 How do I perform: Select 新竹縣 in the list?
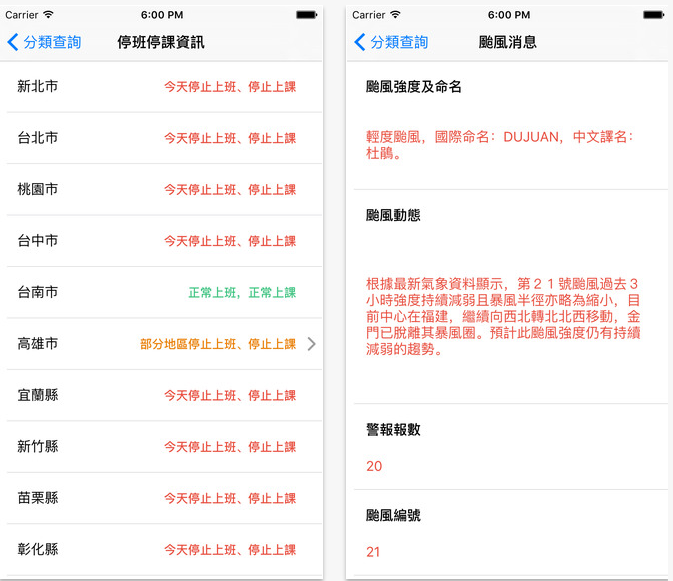162,447
